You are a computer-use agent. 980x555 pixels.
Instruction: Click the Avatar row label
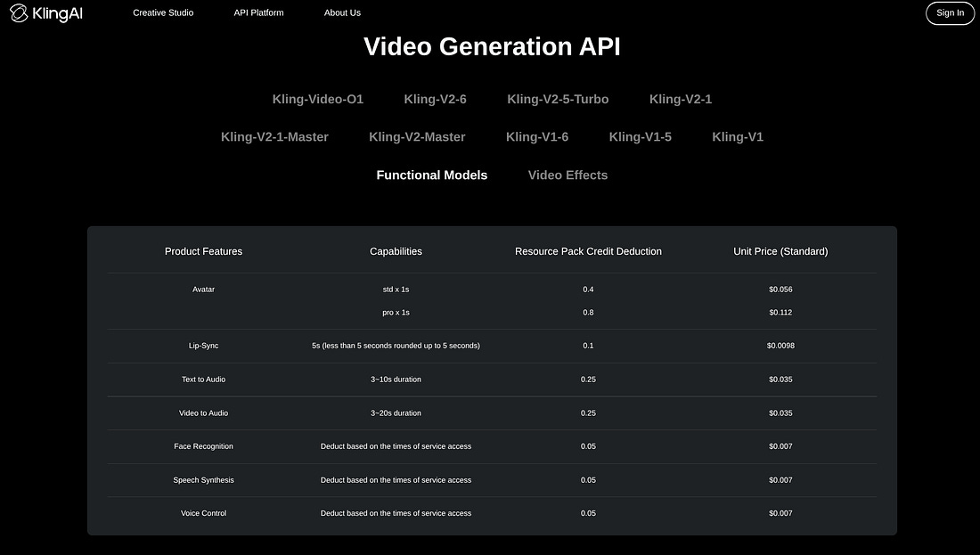point(203,290)
